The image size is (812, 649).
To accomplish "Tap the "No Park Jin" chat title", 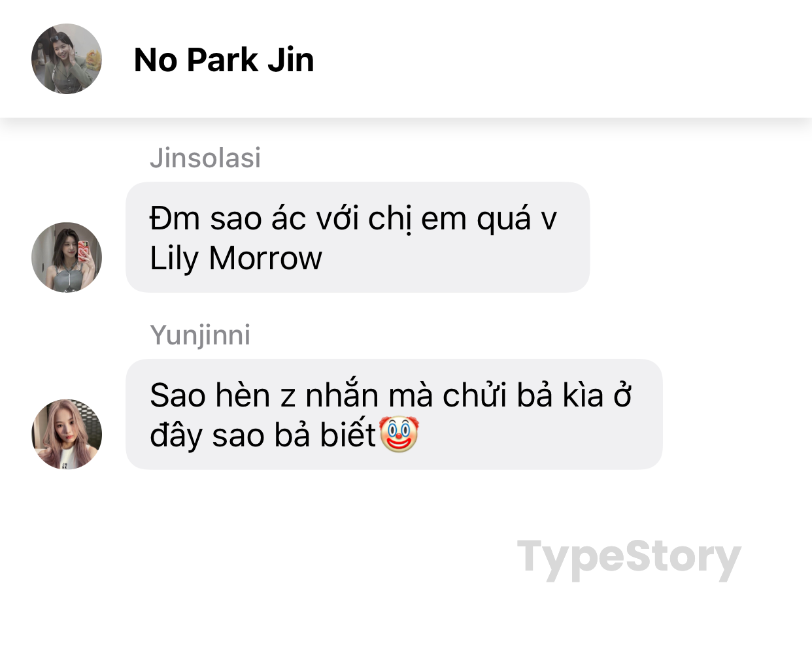I will (224, 60).
